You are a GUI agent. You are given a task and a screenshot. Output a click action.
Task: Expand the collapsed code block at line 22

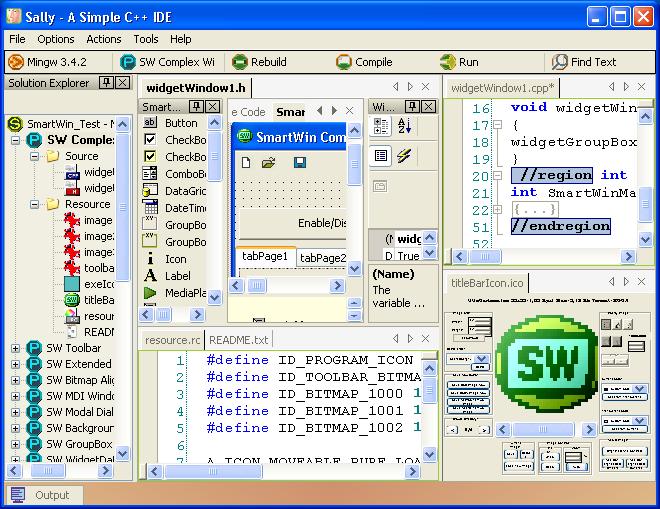[496, 210]
